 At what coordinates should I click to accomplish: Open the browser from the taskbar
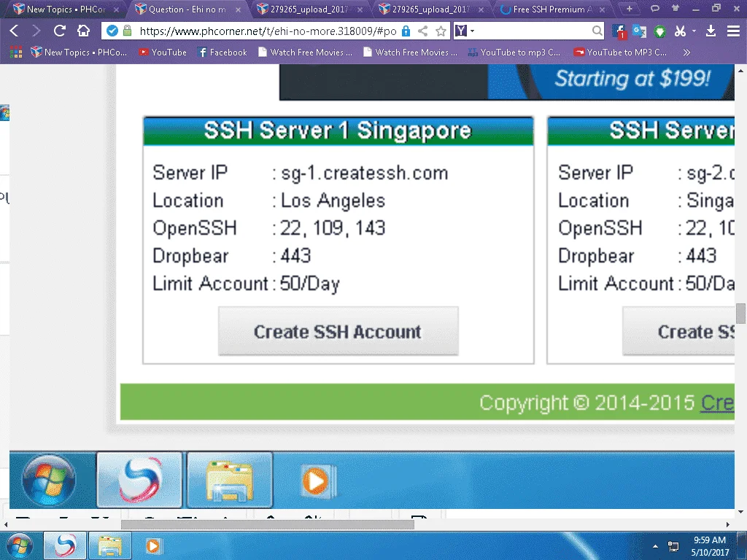65,545
